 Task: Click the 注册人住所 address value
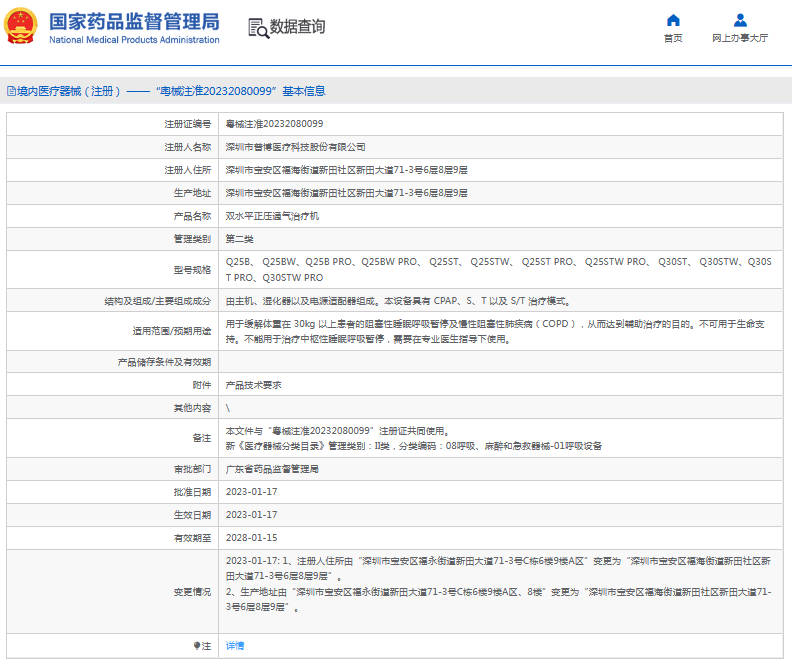pos(346,170)
